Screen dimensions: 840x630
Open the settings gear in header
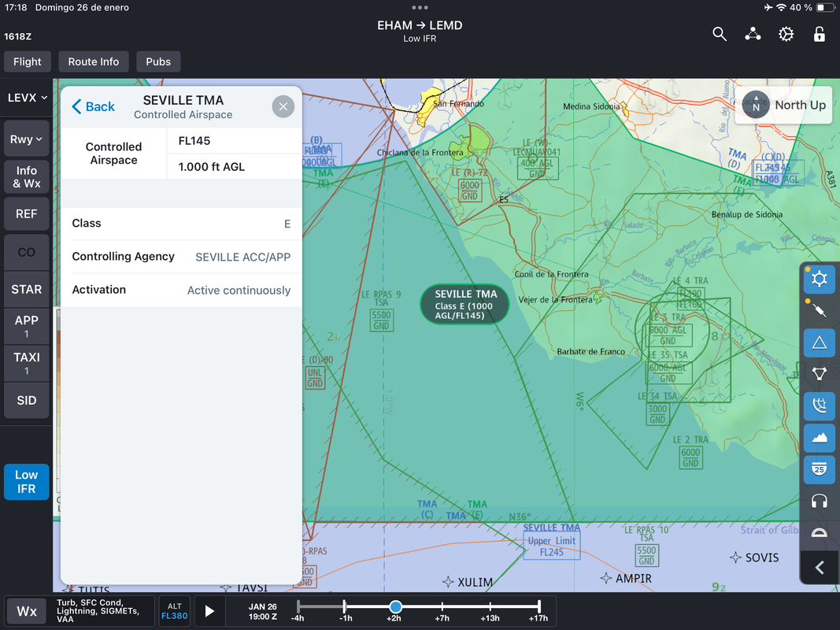(786, 35)
